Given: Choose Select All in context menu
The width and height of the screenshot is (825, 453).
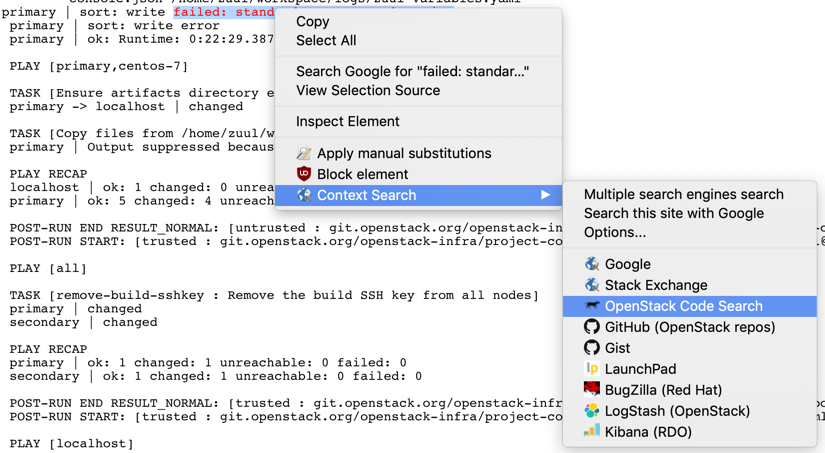Looking at the screenshot, I should click(326, 40).
